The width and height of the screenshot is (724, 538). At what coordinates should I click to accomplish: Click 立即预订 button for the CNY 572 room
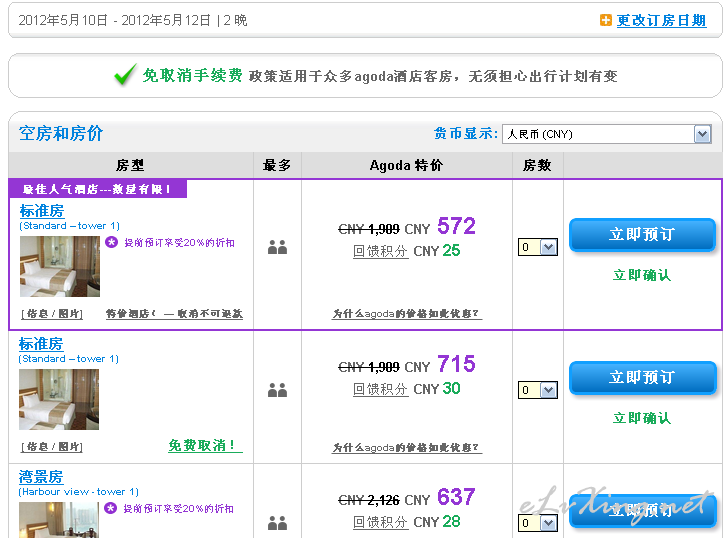(642, 235)
